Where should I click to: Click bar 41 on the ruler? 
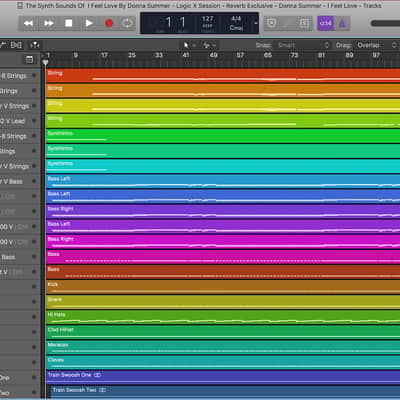[x=186, y=55]
